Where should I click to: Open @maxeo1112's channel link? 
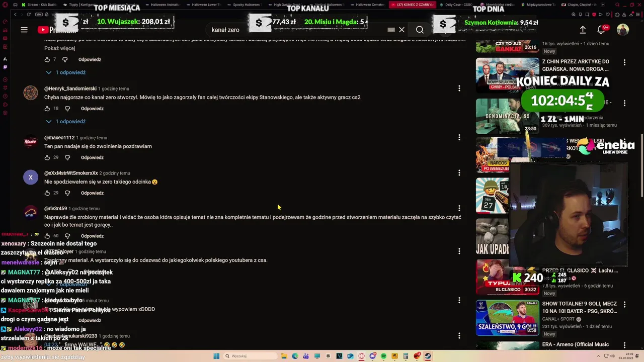point(59,137)
